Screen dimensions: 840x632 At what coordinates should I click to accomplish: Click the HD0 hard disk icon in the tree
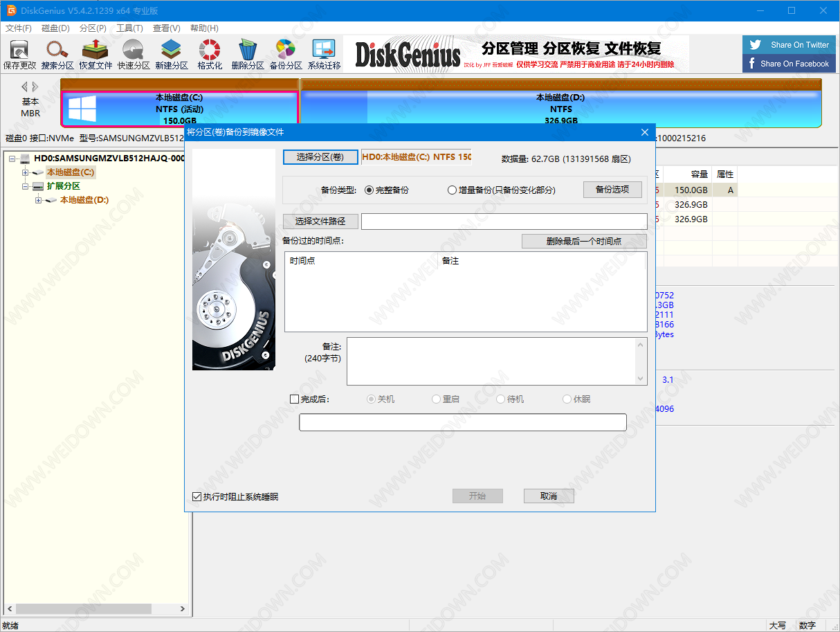(x=26, y=159)
